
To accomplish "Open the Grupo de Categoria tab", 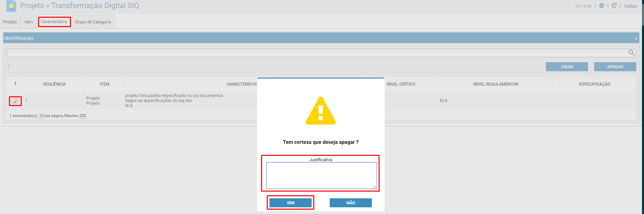I will pos(93,22).
